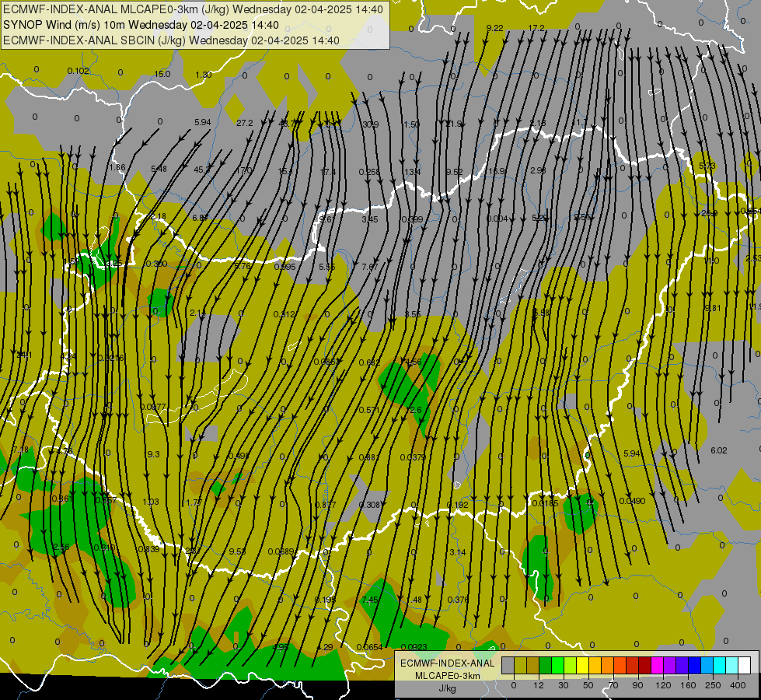Click the legend title ECMWF-INDEX-ANAL
The width and height of the screenshot is (761, 700).
tap(447, 663)
